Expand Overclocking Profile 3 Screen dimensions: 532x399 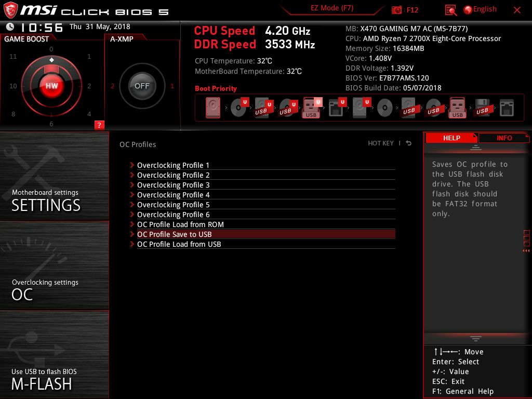266,185
